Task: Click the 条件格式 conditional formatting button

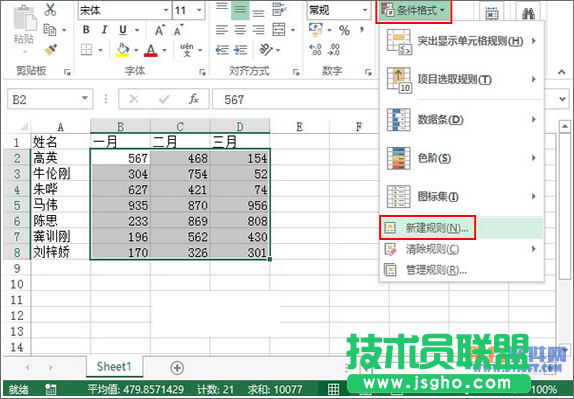Action: [x=414, y=11]
